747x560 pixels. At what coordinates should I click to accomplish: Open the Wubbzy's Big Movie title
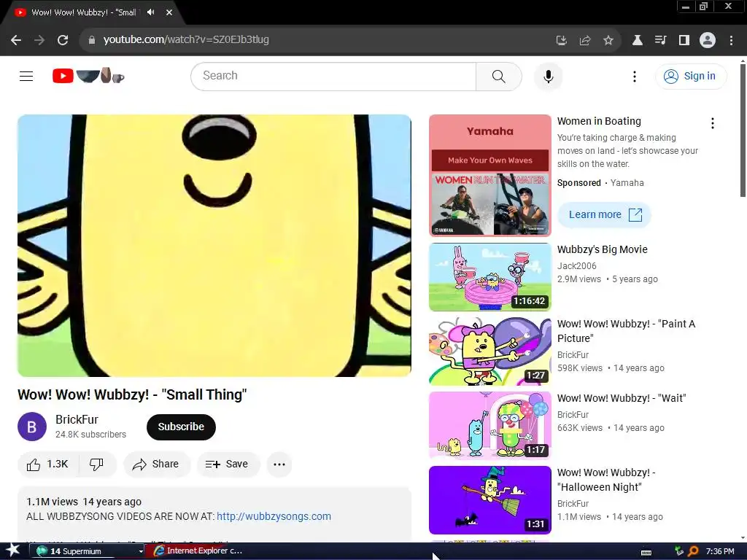click(x=602, y=249)
